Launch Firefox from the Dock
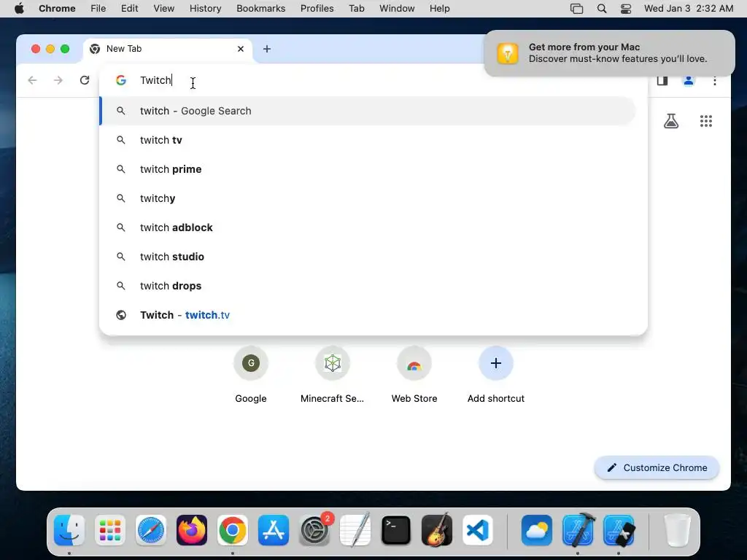 point(192,530)
